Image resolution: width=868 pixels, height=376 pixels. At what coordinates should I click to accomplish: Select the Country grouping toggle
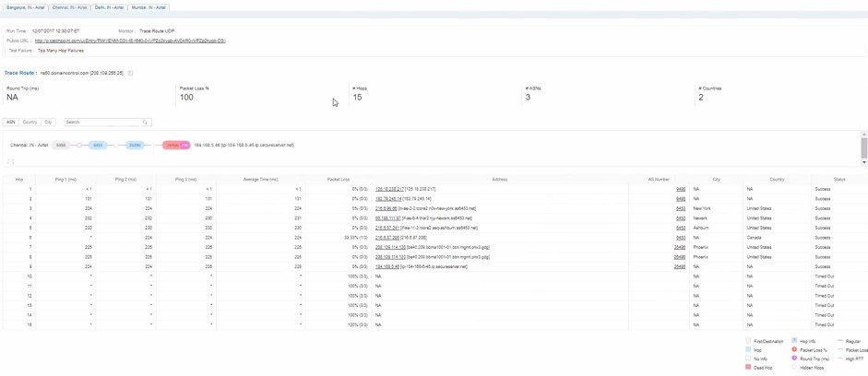click(x=30, y=122)
